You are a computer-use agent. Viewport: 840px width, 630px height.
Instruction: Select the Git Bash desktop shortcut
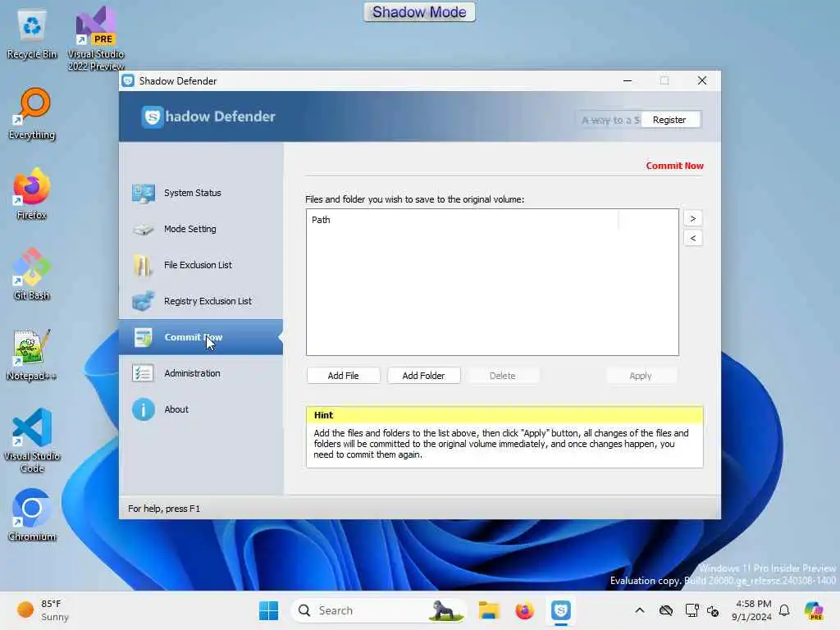pos(32,274)
